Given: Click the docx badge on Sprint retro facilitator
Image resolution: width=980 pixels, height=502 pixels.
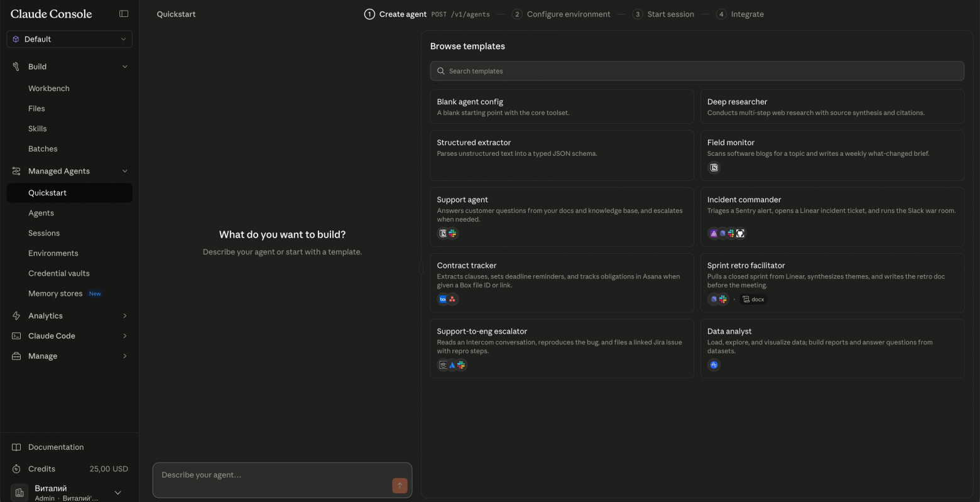Looking at the screenshot, I should tap(753, 299).
